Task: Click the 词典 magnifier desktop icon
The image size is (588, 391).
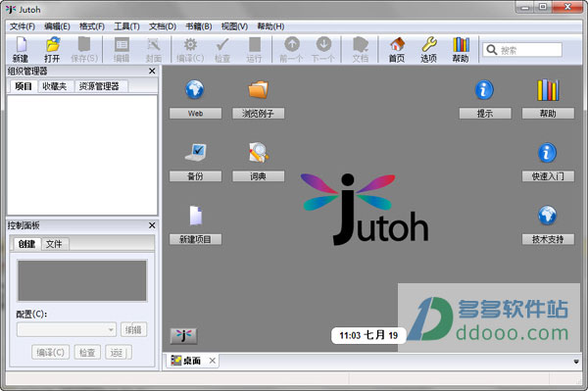Action: coord(259,152)
